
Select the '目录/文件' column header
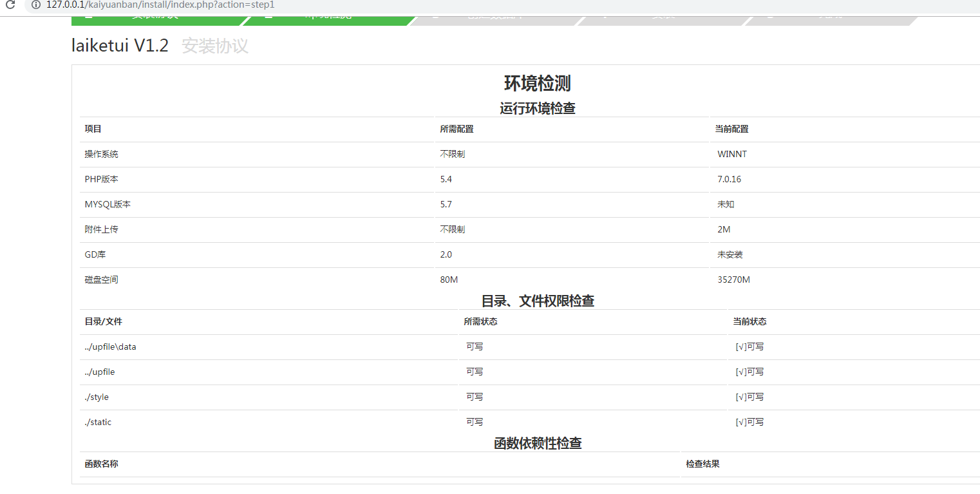tap(103, 321)
